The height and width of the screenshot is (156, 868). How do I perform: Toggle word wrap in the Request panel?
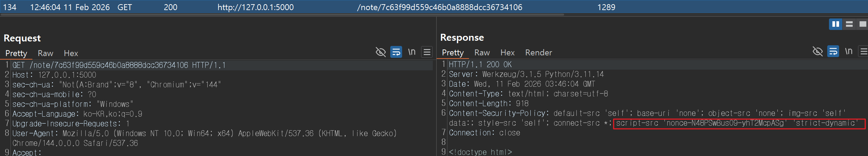click(396, 52)
